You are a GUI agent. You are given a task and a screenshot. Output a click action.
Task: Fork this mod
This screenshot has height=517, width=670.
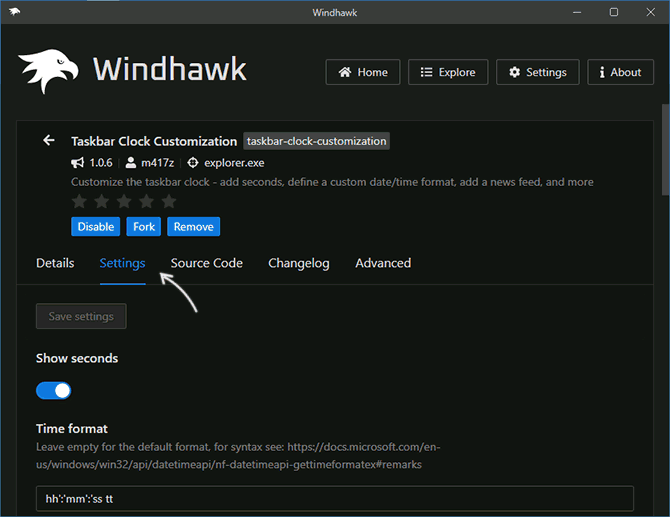144,226
